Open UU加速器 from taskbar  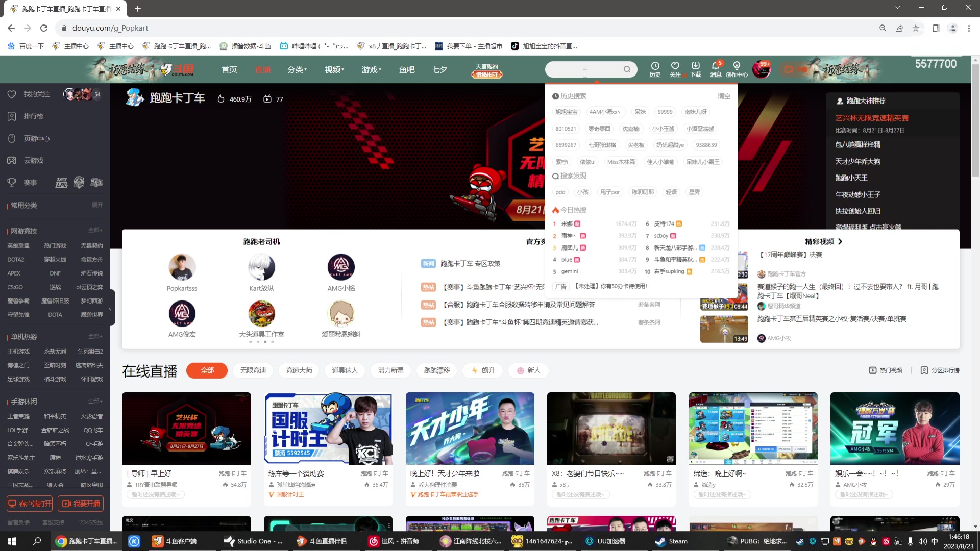point(605,541)
